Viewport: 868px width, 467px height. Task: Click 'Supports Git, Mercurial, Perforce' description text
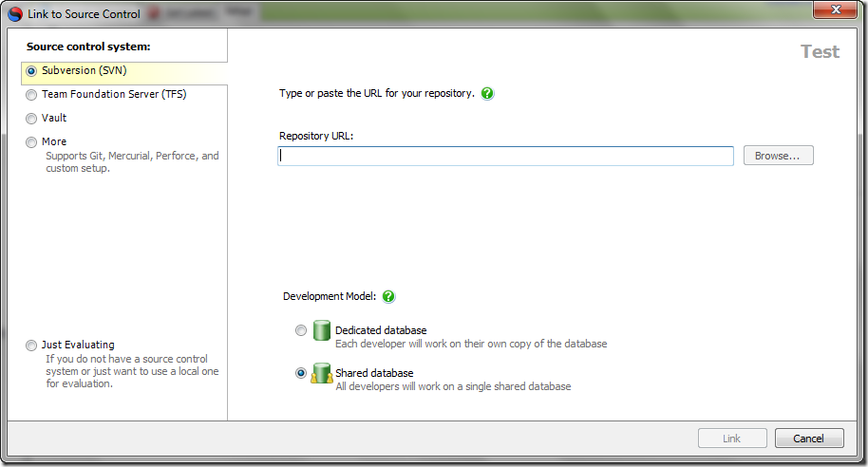pos(132,162)
